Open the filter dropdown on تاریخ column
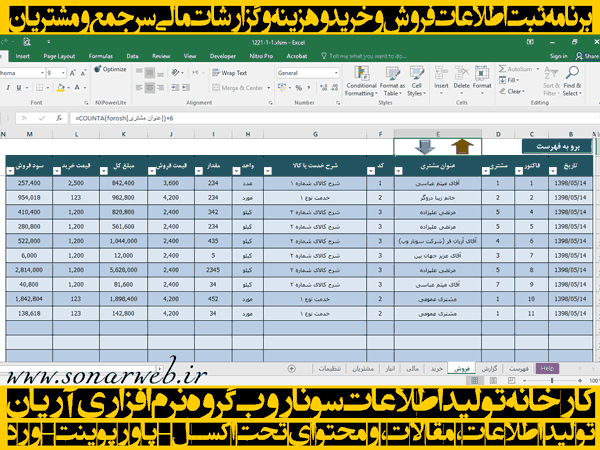 553,171
